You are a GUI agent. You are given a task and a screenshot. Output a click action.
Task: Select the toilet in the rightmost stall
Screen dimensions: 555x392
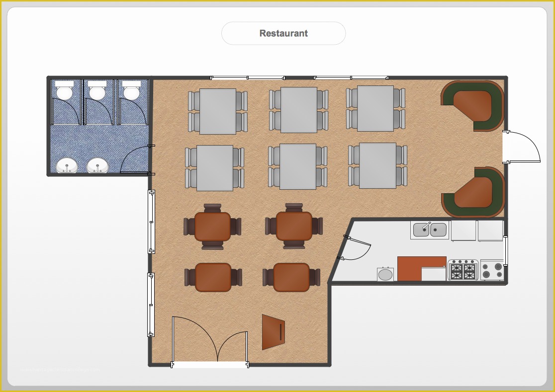[x=131, y=90]
